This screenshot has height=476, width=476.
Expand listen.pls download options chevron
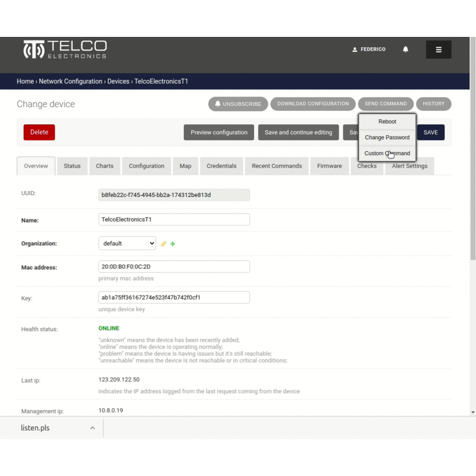(93, 428)
